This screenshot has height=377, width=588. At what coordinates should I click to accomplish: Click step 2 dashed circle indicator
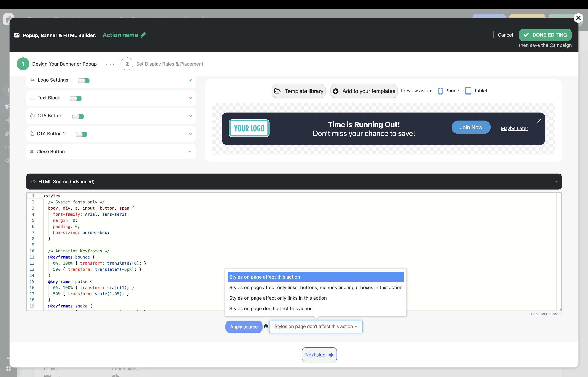pyautogui.click(x=127, y=64)
